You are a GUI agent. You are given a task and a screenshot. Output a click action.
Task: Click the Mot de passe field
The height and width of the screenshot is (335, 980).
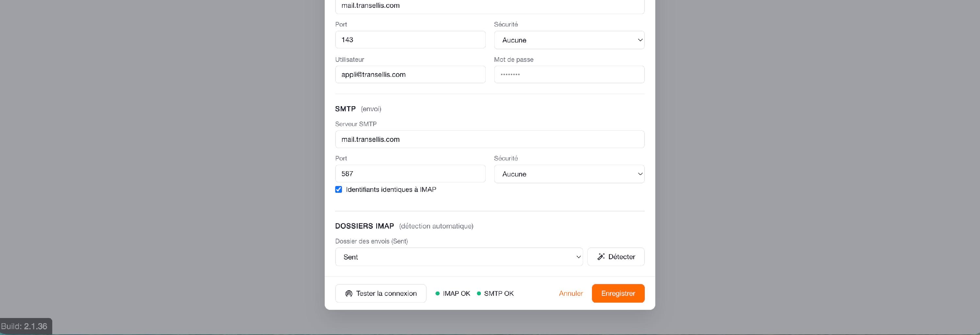click(x=569, y=75)
